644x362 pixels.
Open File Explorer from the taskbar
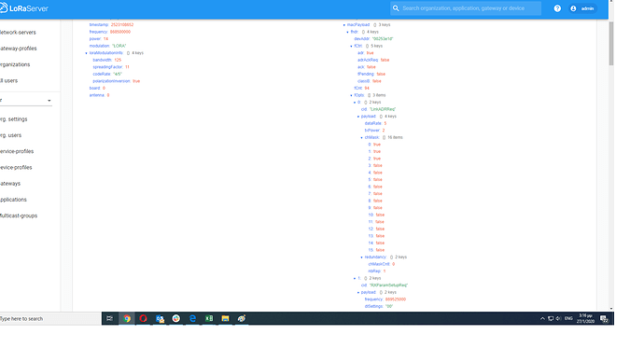(x=225, y=318)
